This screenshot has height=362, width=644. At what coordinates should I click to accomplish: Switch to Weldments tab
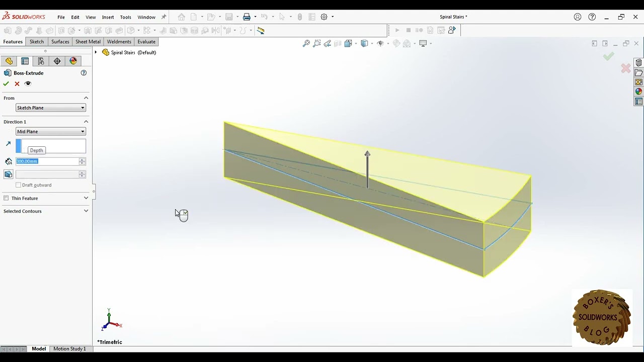point(119,42)
